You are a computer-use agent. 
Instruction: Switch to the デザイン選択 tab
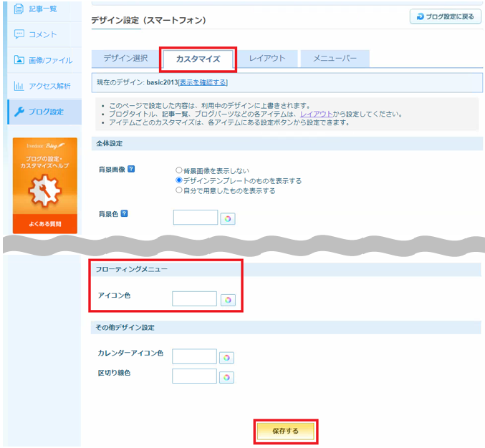(125, 59)
